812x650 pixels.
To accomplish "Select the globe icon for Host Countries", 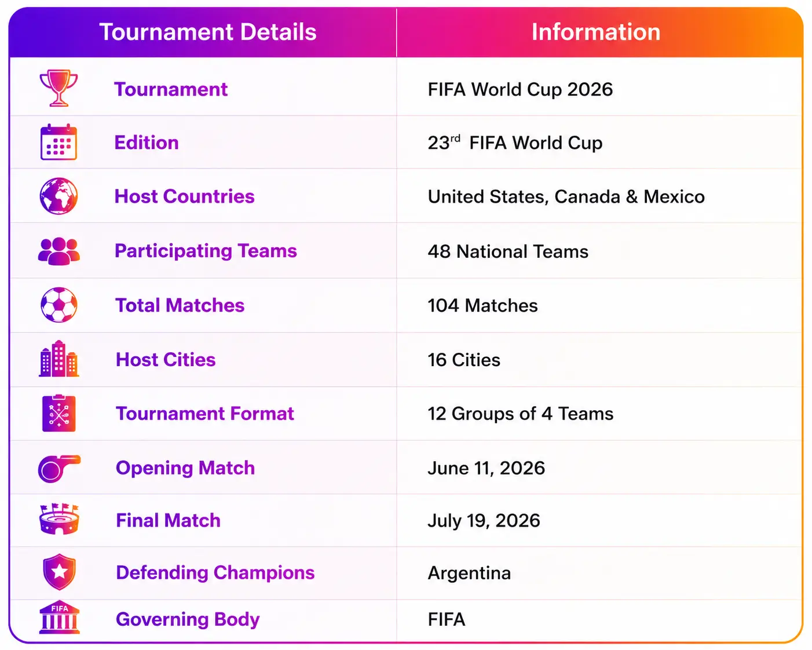I will [x=58, y=196].
